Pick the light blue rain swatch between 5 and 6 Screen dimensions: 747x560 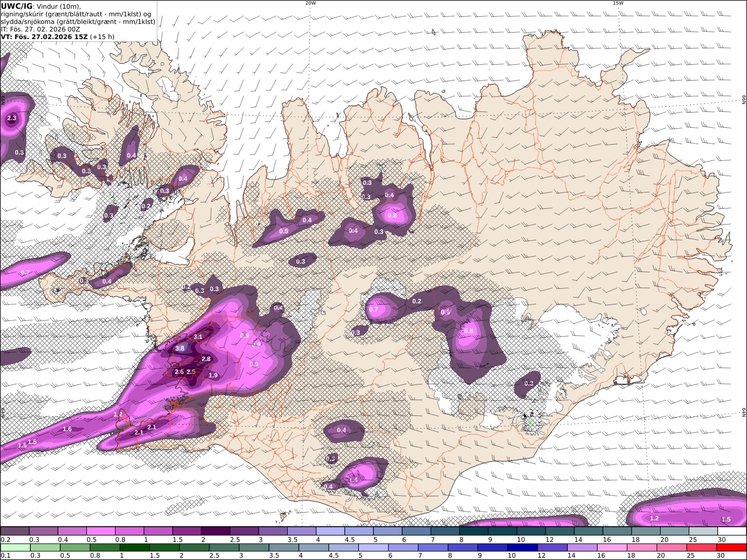click(373, 548)
